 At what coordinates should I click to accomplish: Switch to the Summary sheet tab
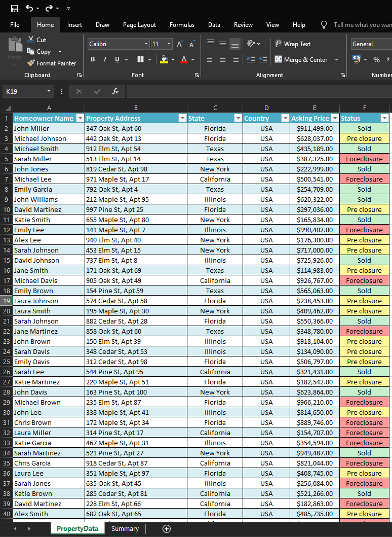pos(125,529)
